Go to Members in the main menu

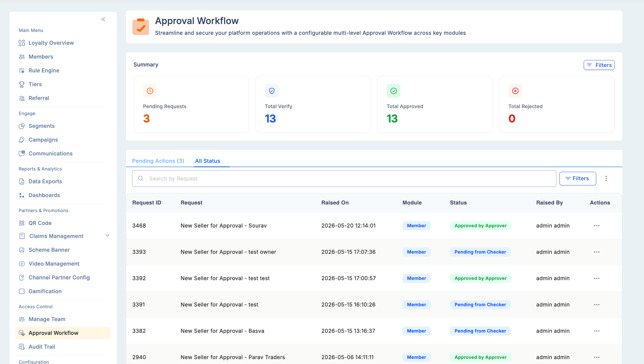(41, 57)
